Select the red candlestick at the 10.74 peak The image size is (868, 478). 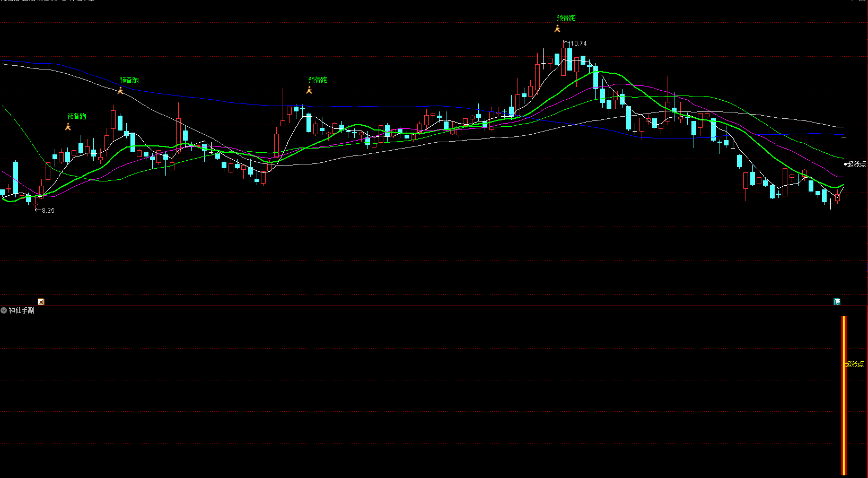click(x=563, y=62)
